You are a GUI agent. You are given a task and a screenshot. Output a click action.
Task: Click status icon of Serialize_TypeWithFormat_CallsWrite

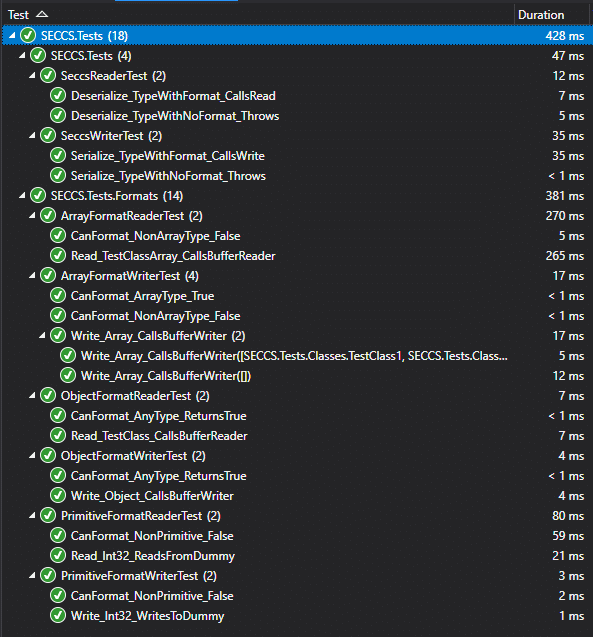click(x=58, y=156)
